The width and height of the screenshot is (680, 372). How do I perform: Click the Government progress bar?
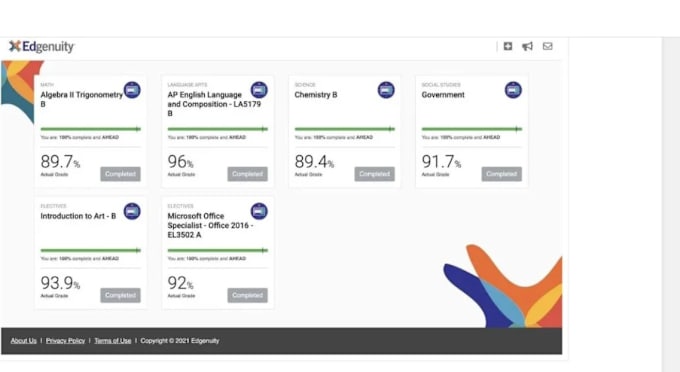click(472, 129)
